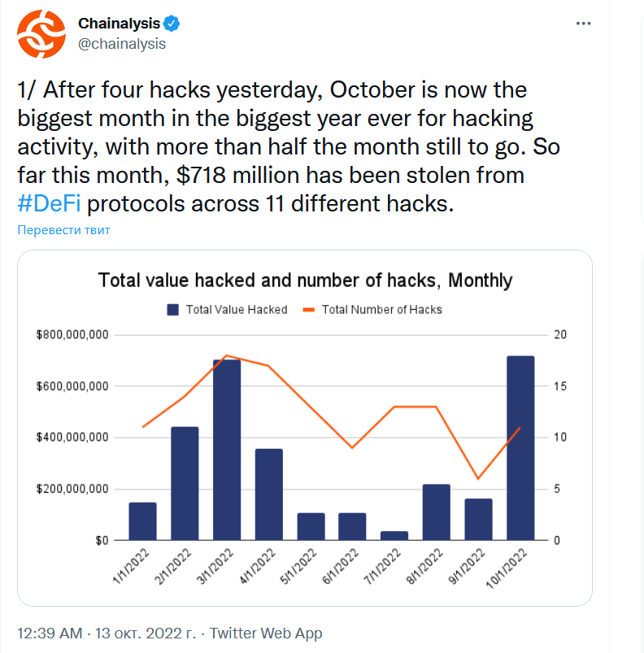Click the blue verified badge
This screenshot has height=653, width=644.
172,24
